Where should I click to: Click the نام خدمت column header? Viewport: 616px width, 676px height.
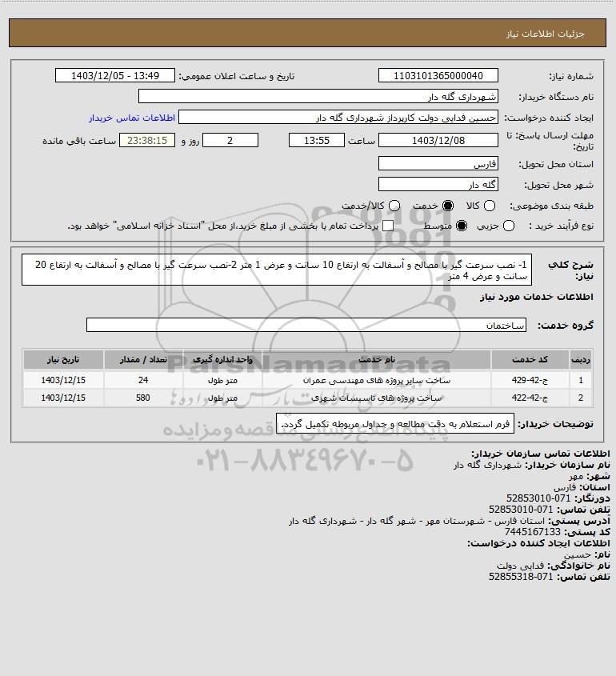coord(377,359)
